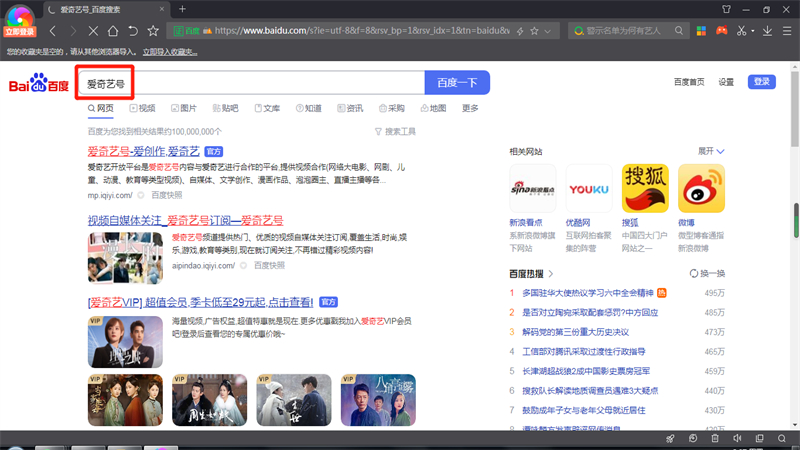Click rocket accelerator icon in status bar

670,438
